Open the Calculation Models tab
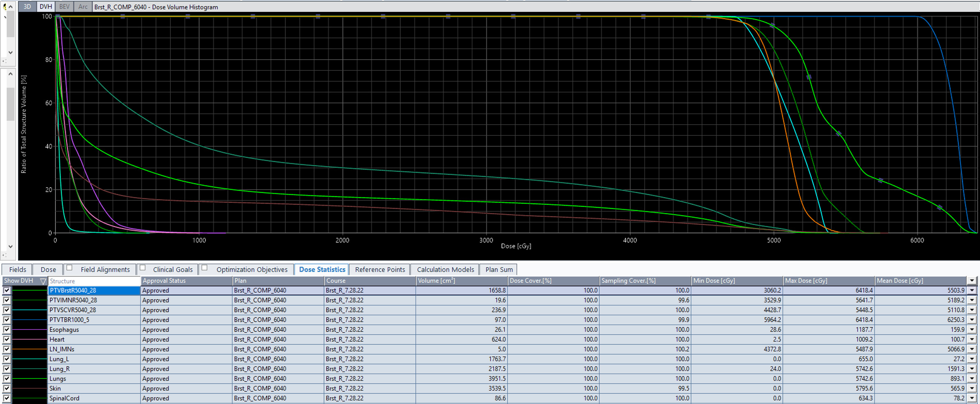Viewport: 980px width, 404px height. 445,269
